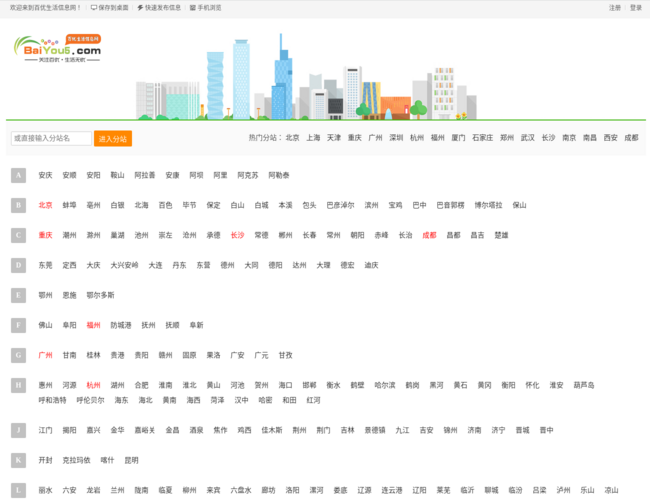Open the 葫芦岛 city link
650x500 pixels.
[584, 385]
